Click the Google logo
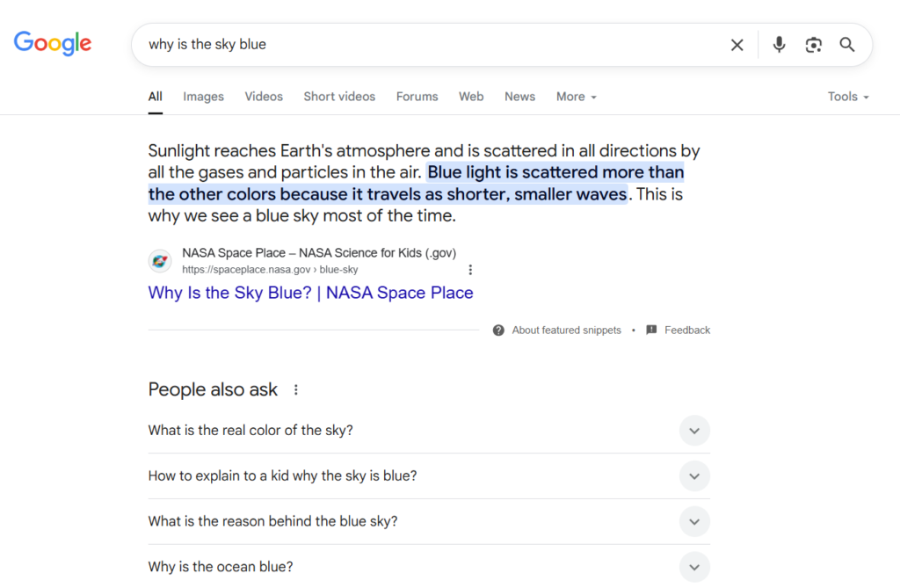 53,43
